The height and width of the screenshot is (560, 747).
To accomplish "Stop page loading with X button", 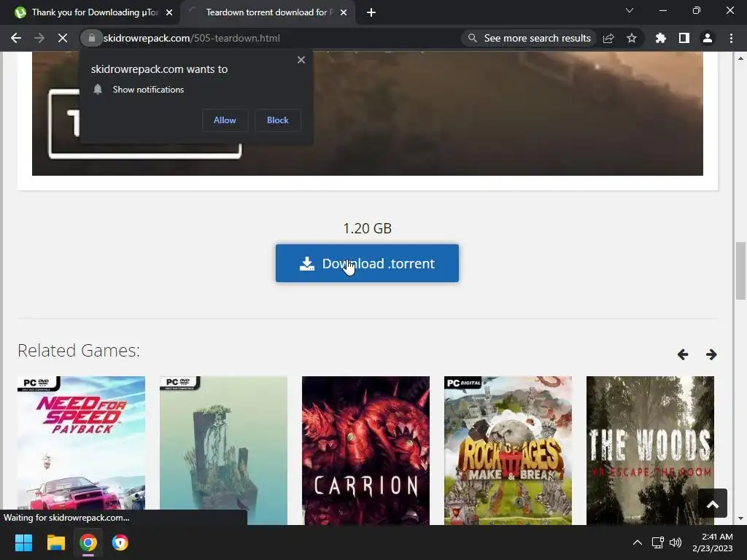I will click(x=63, y=38).
